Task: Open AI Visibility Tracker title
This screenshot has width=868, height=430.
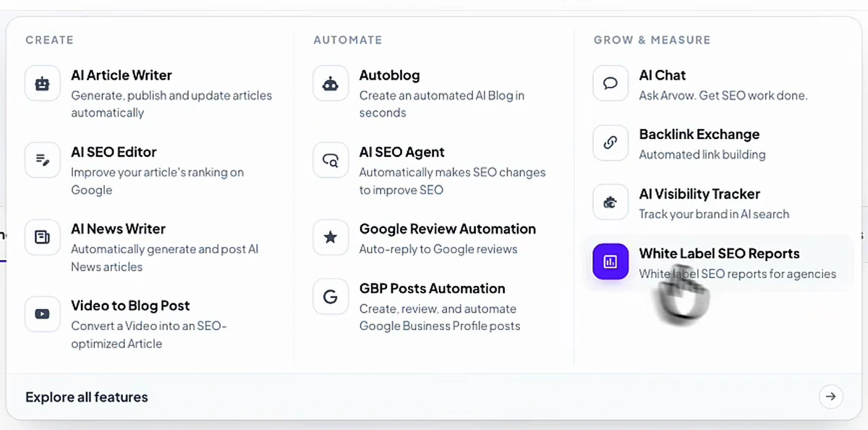Action: tap(699, 194)
